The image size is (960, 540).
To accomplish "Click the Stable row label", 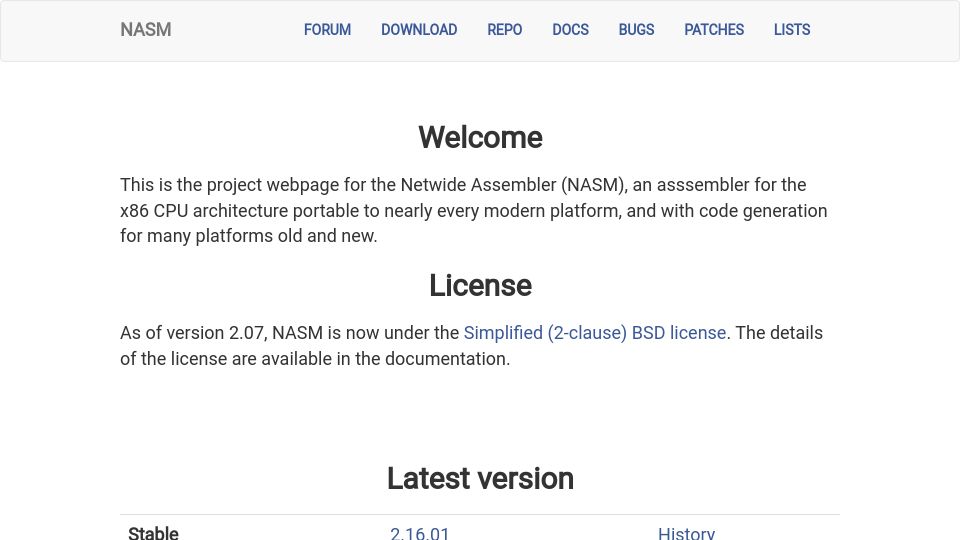I will (x=153, y=533).
